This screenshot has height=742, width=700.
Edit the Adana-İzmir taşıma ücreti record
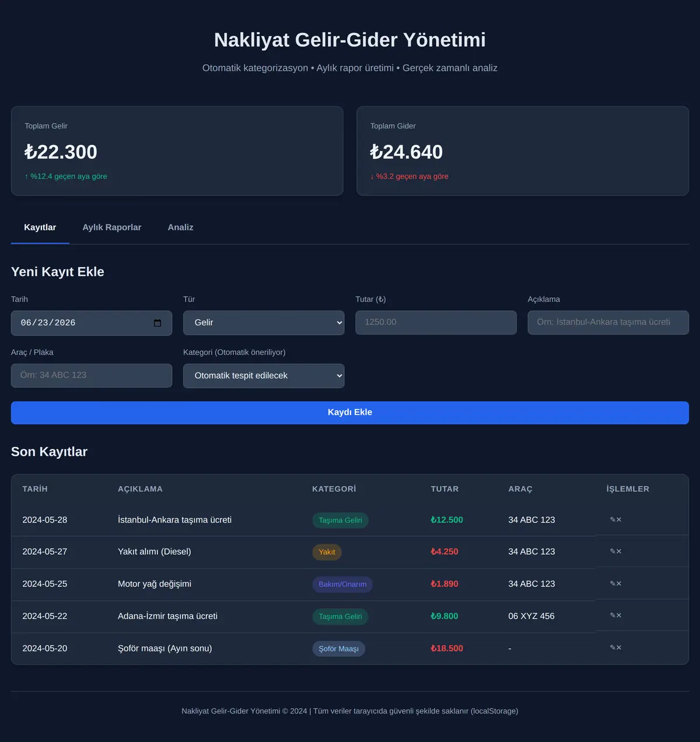612,615
